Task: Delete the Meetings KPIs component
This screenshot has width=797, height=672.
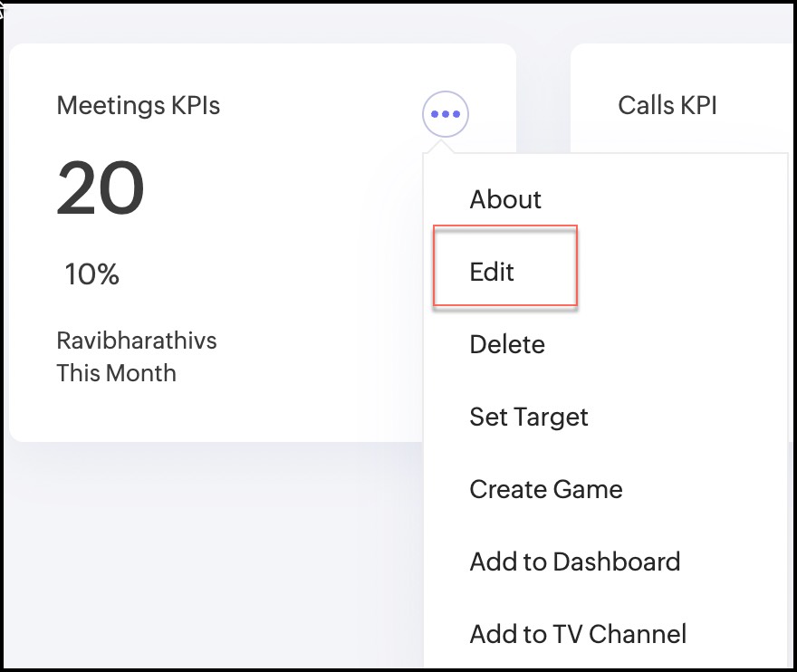Action: pyautogui.click(x=506, y=344)
